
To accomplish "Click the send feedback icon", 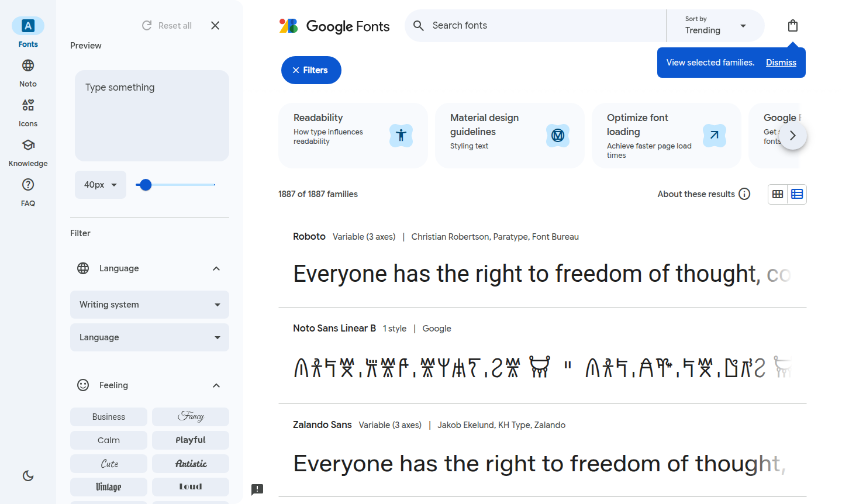I will click(x=257, y=489).
